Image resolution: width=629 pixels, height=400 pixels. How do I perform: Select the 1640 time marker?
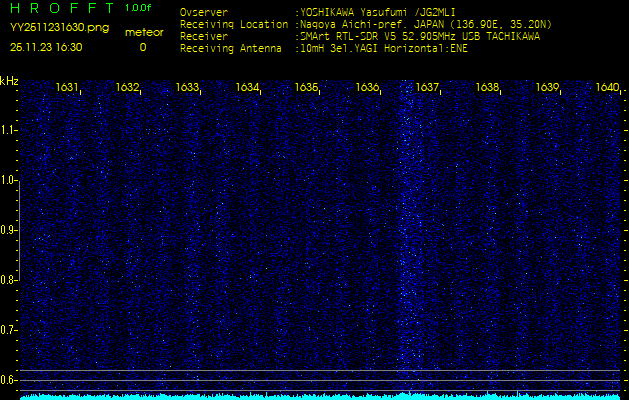[x=607, y=88]
